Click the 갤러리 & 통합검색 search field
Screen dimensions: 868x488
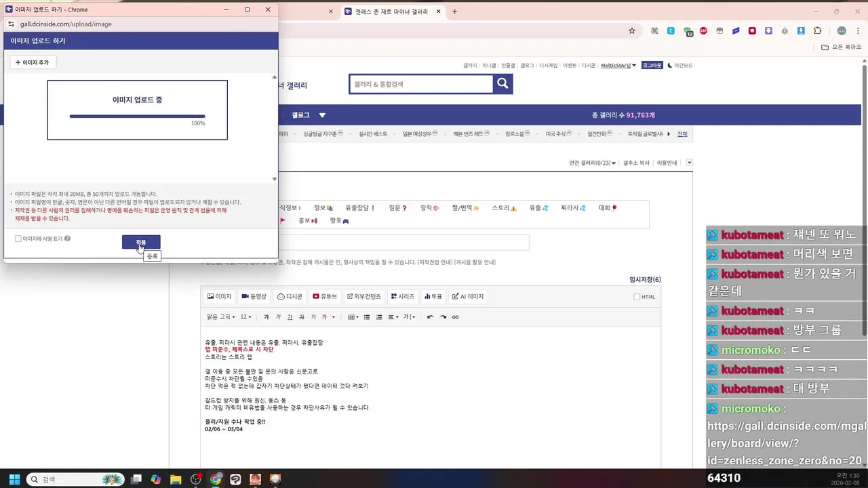tap(421, 84)
